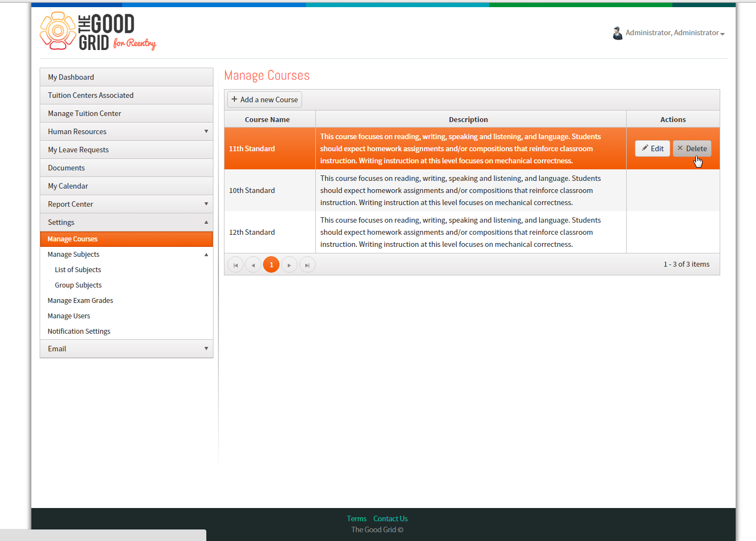Open the Contact Us footer link
Viewport: 756px width, 541px height.
tap(391, 518)
